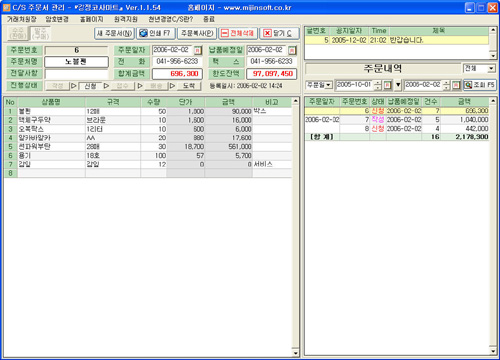The width and height of the screenshot is (500, 360).
Task: Click the 주문일자 date input
Action: point(173,50)
